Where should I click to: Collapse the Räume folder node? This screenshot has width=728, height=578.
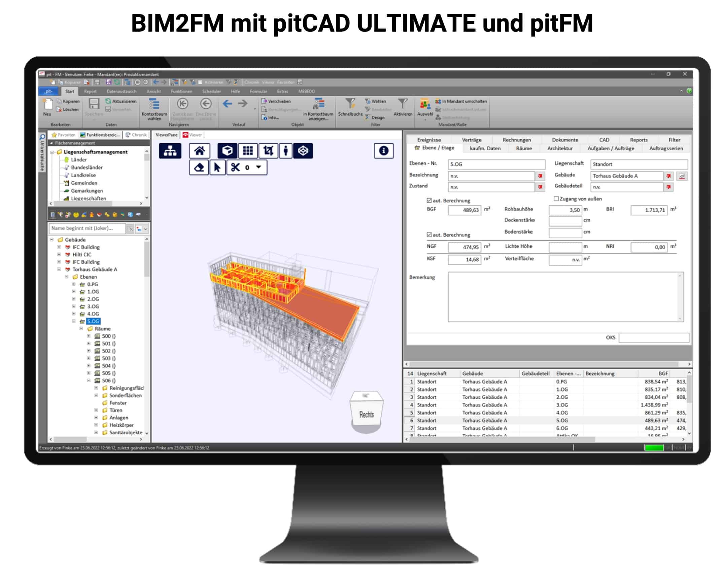pos(81,329)
